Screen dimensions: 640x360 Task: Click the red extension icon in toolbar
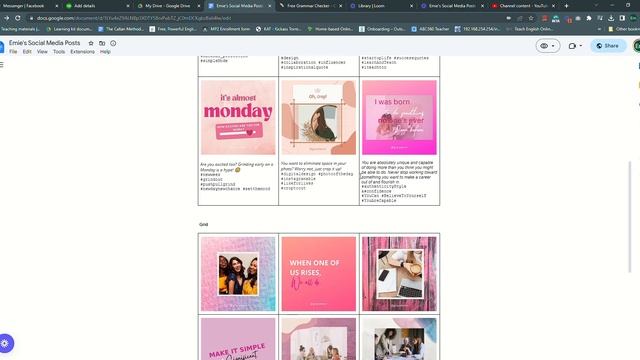544,18
